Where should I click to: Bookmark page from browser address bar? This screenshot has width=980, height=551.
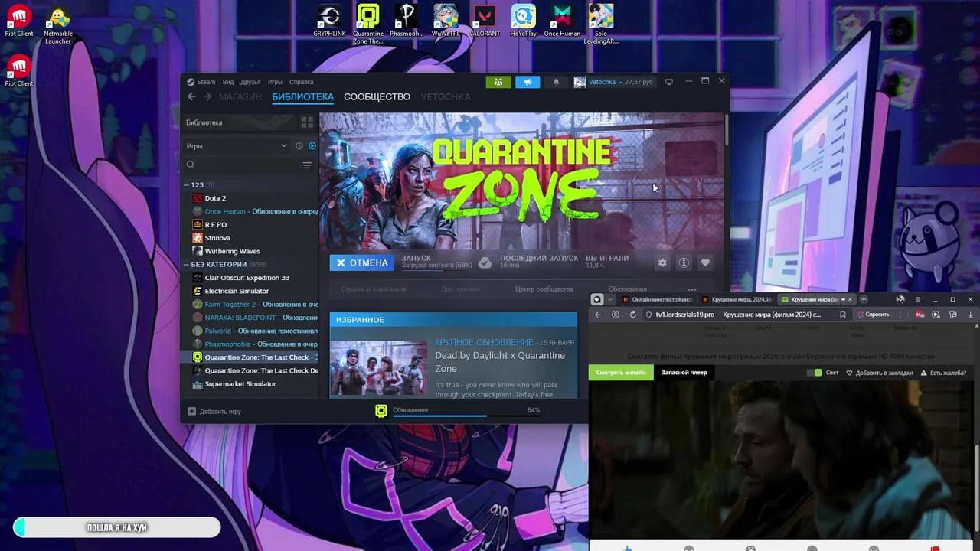tap(842, 315)
